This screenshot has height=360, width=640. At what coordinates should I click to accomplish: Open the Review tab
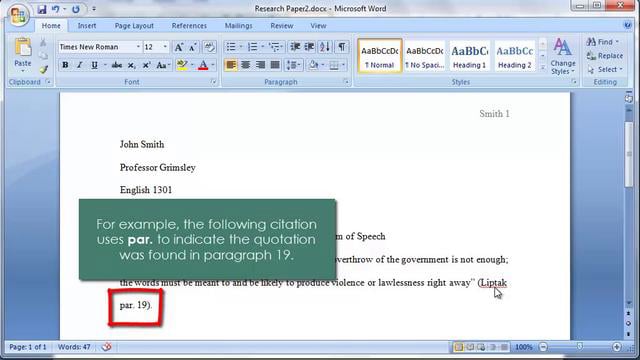coord(282,26)
